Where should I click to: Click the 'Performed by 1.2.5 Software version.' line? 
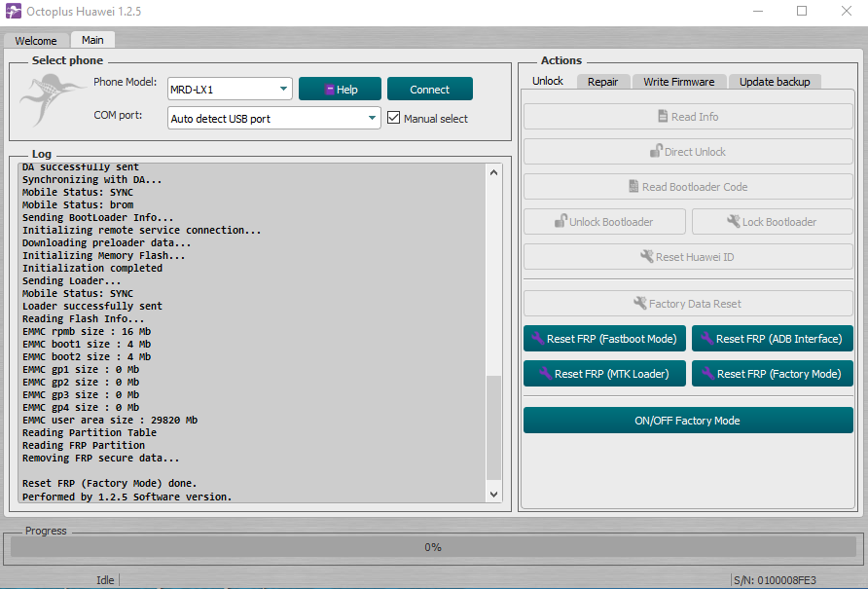(127, 497)
